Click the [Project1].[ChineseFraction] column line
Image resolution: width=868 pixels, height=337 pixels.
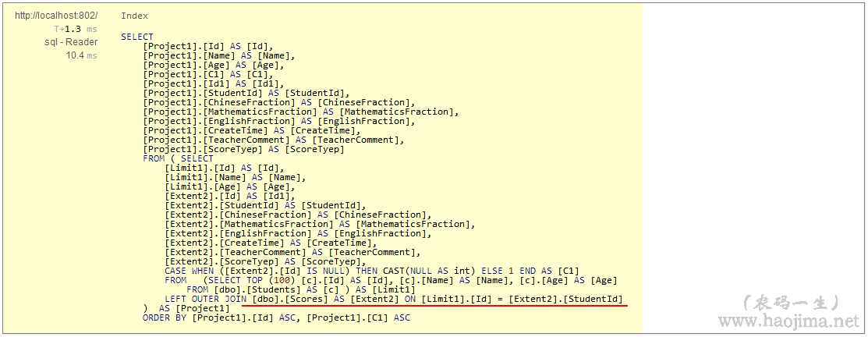coord(278,102)
